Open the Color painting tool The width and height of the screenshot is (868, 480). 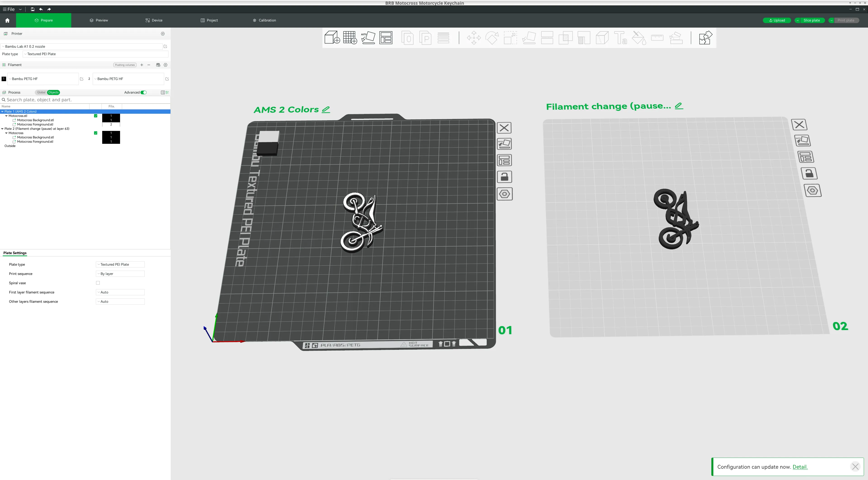[639, 37]
